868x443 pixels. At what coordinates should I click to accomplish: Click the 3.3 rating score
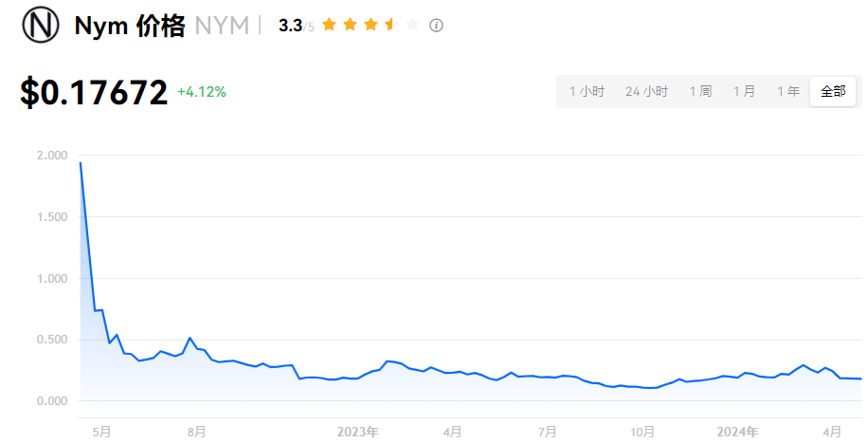(x=290, y=26)
